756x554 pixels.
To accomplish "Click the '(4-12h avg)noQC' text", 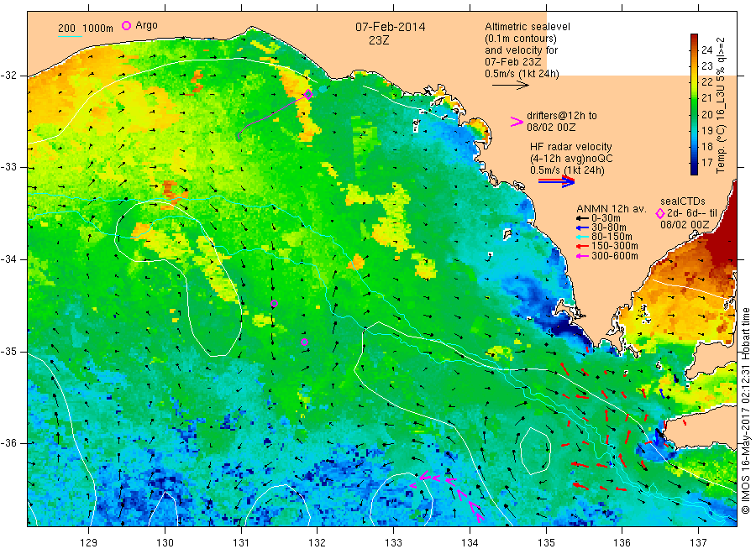I will [571, 159].
